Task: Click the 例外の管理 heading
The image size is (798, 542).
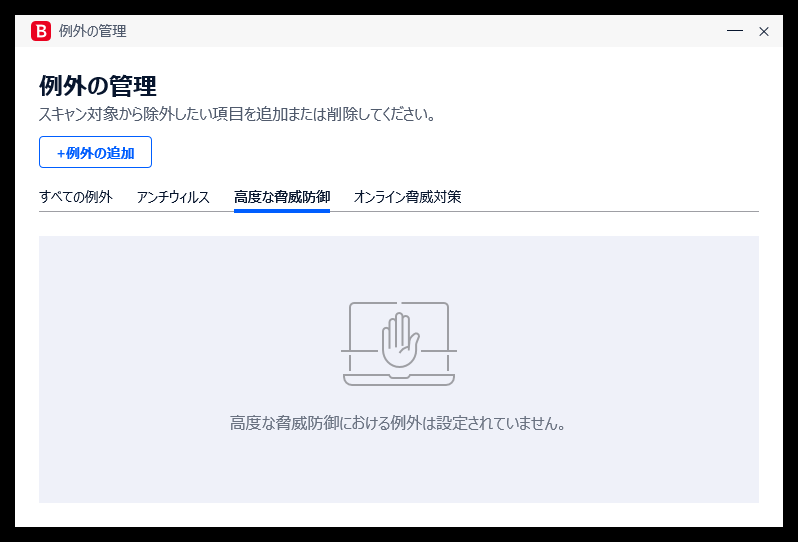Action: pyautogui.click(x=98, y=85)
